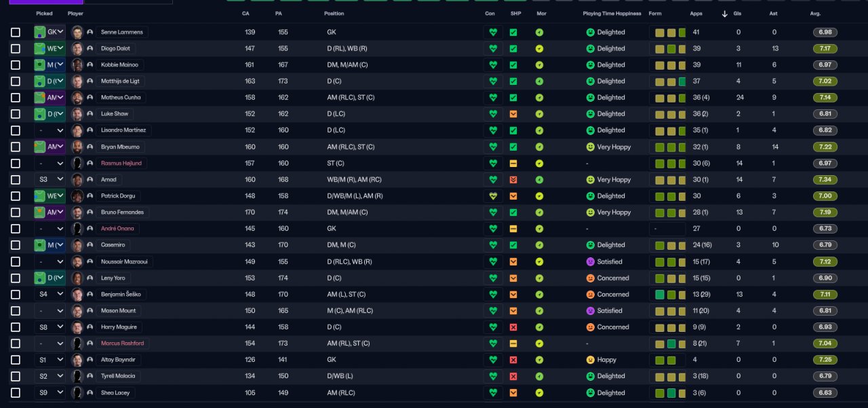Tick the checkbox for Rasmus Højlund

tap(16, 163)
